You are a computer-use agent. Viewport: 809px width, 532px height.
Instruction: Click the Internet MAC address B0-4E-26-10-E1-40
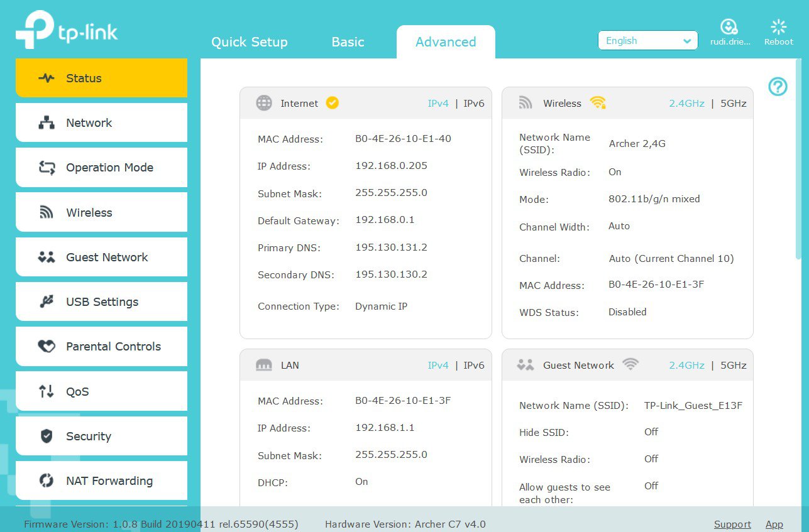[403, 139]
